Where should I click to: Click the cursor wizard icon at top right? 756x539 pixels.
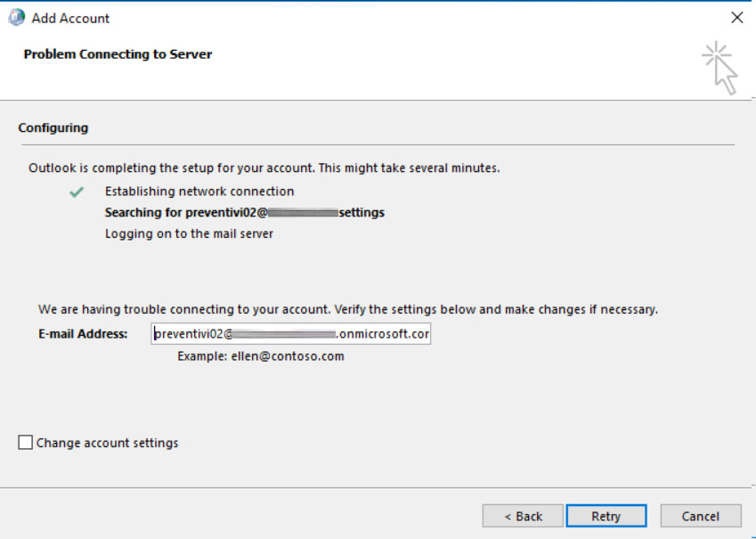tap(719, 68)
